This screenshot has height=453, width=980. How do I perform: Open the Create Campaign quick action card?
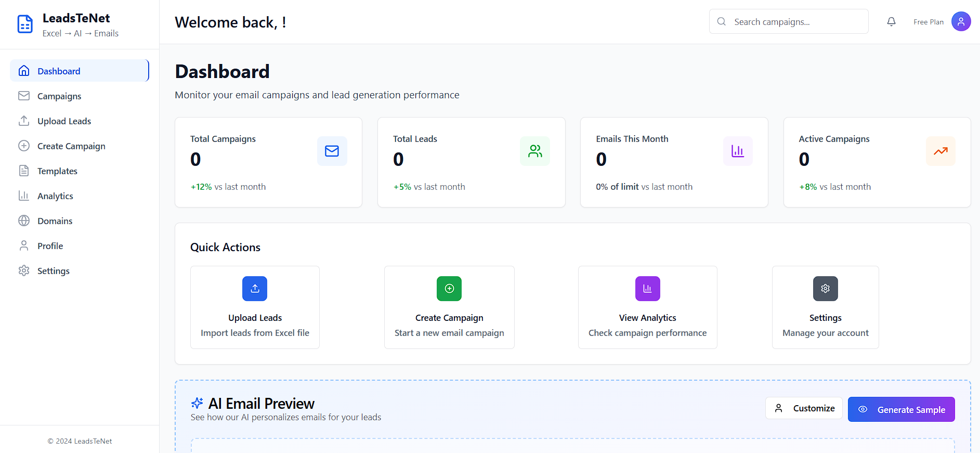click(449, 307)
